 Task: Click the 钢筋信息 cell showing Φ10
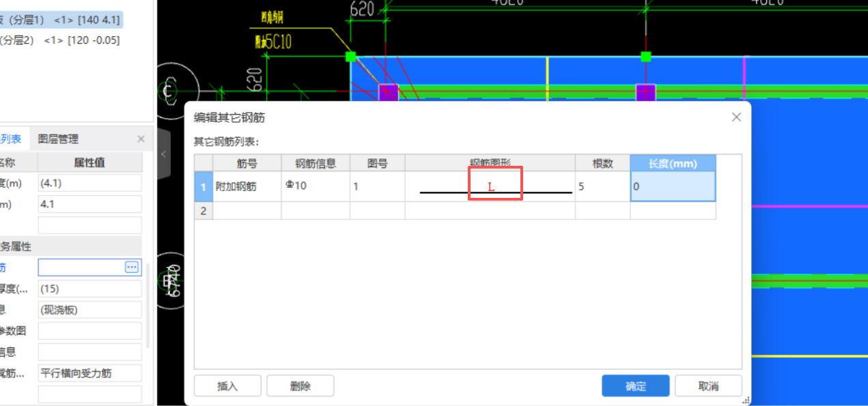pos(316,186)
